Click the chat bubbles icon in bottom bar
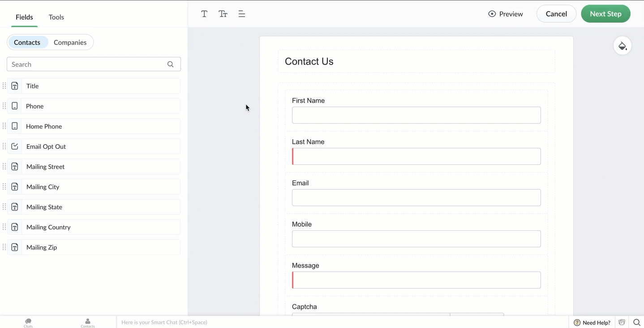644x328 pixels. [x=622, y=322]
